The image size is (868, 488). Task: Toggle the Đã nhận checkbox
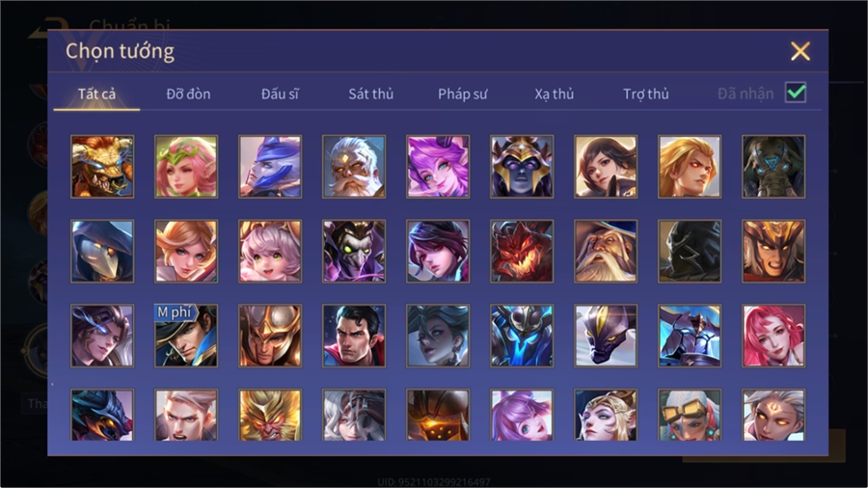pyautogui.click(x=796, y=93)
